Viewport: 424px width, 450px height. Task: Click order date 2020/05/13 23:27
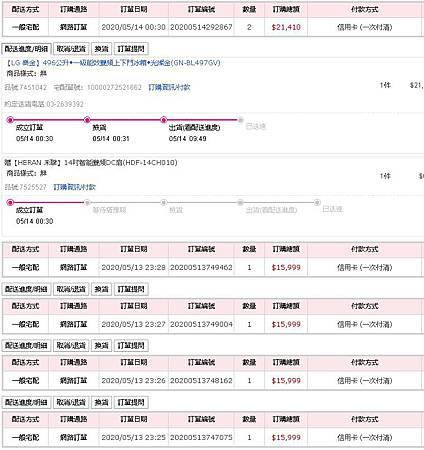[x=133, y=324]
